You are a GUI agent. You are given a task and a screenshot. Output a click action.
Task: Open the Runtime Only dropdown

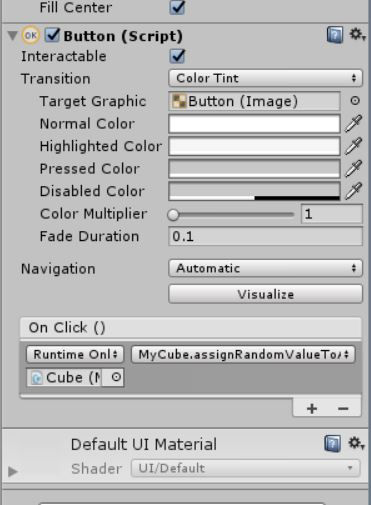75,354
